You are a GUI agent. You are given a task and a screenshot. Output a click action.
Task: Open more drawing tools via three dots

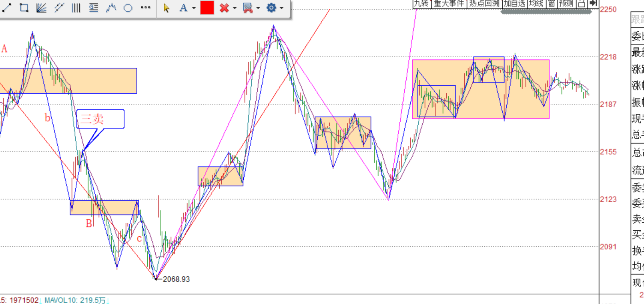coord(146,8)
